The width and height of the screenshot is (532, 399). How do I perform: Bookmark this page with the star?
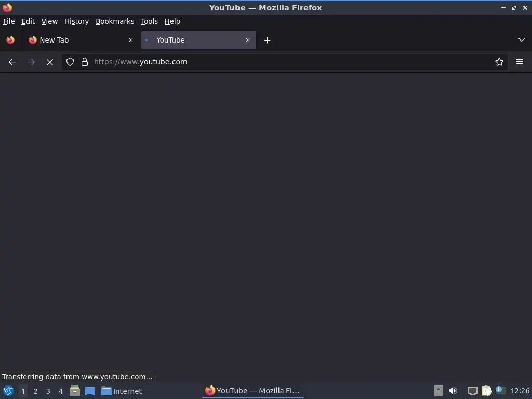tap(499, 62)
